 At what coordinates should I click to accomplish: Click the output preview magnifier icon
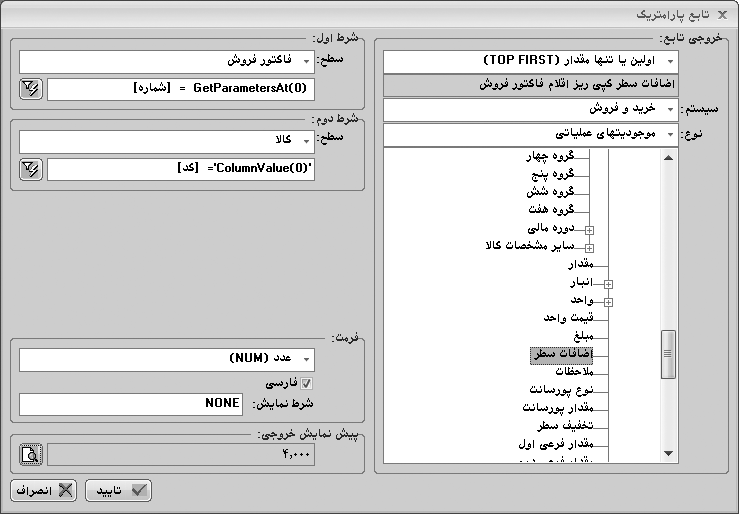coord(30,455)
